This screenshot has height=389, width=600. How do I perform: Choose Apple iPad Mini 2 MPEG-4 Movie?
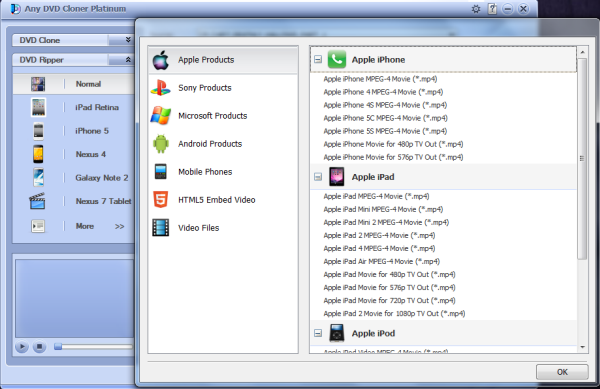point(386,222)
